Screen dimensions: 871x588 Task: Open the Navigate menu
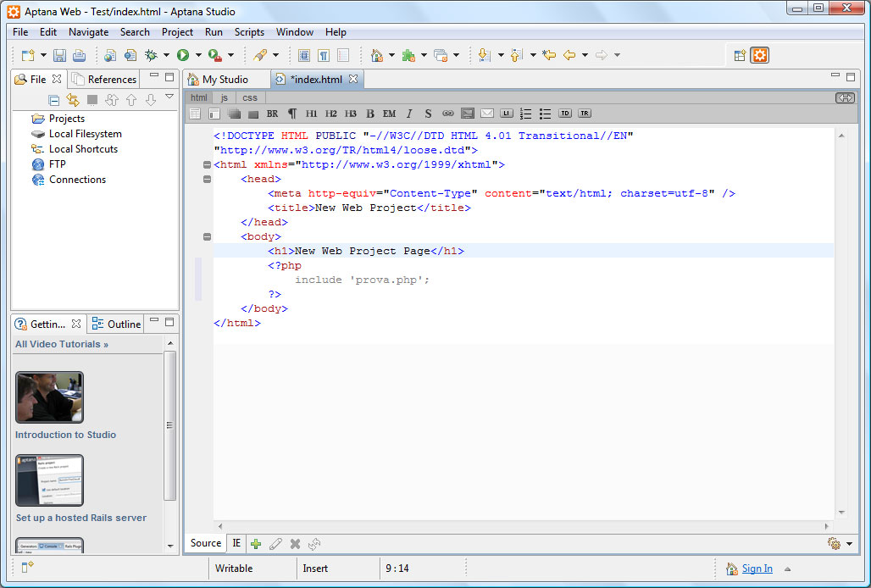[88, 32]
